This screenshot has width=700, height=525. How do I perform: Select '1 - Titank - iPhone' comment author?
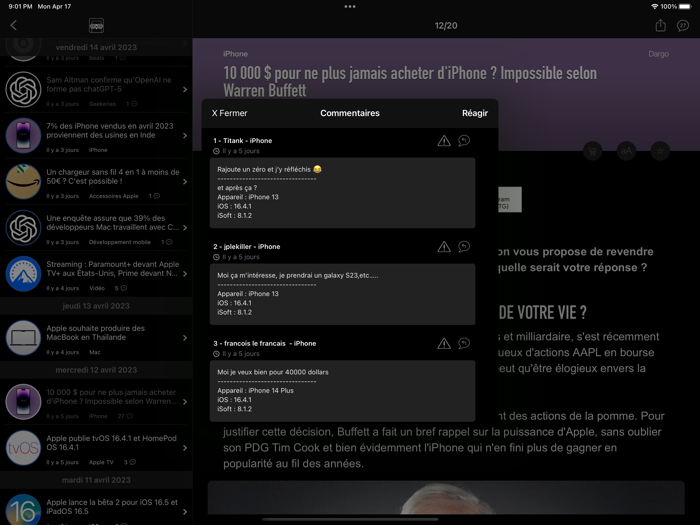click(x=242, y=141)
